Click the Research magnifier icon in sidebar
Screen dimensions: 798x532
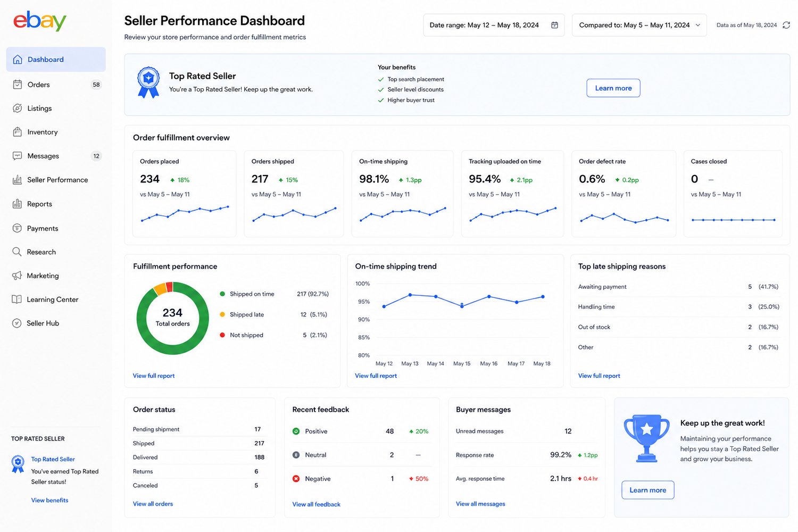pyautogui.click(x=17, y=252)
